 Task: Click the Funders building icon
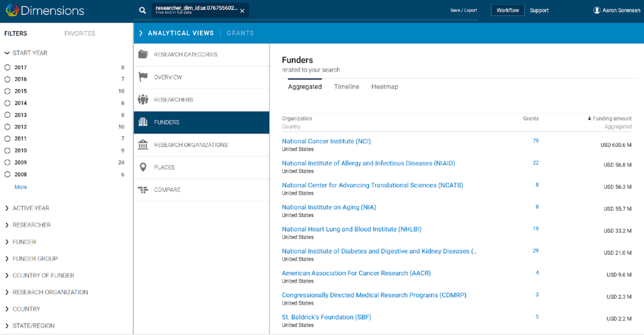click(x=143, y=122)
